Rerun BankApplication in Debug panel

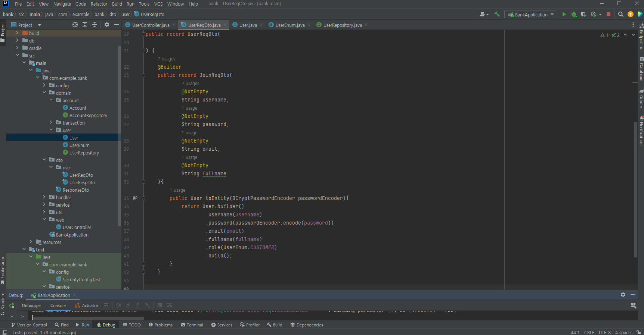12,305
